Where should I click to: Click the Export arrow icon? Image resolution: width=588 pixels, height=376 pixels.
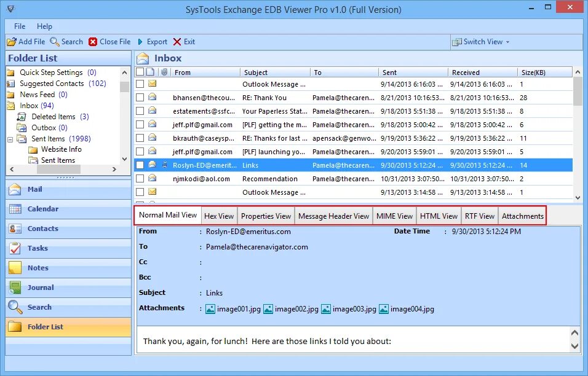(x=140, y=42)
